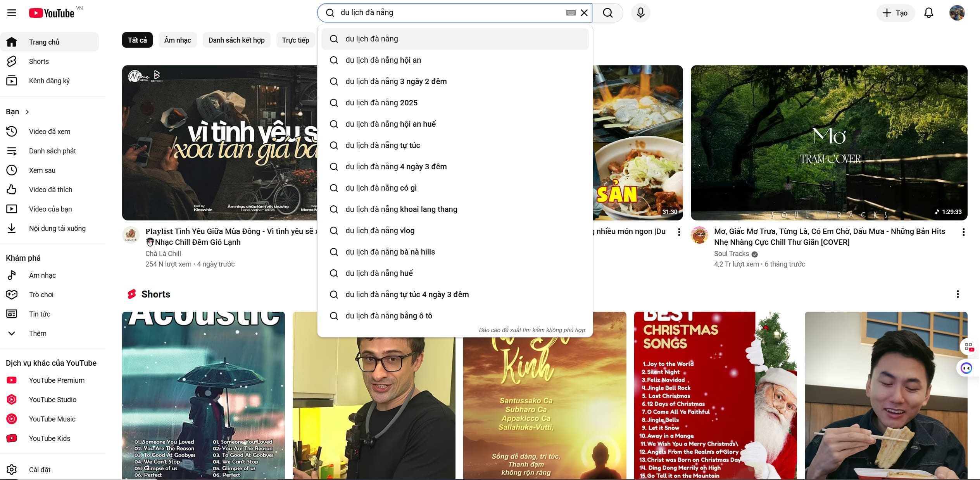The height and width of the screenshot is (480, 980).
Task: Open Trò chơi gaming section
Action: 49,294
